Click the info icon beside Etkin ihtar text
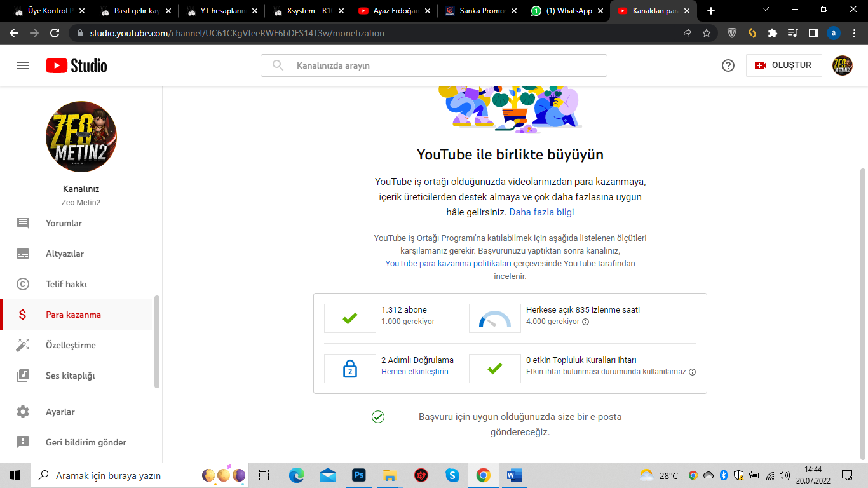 coord(693,372)
